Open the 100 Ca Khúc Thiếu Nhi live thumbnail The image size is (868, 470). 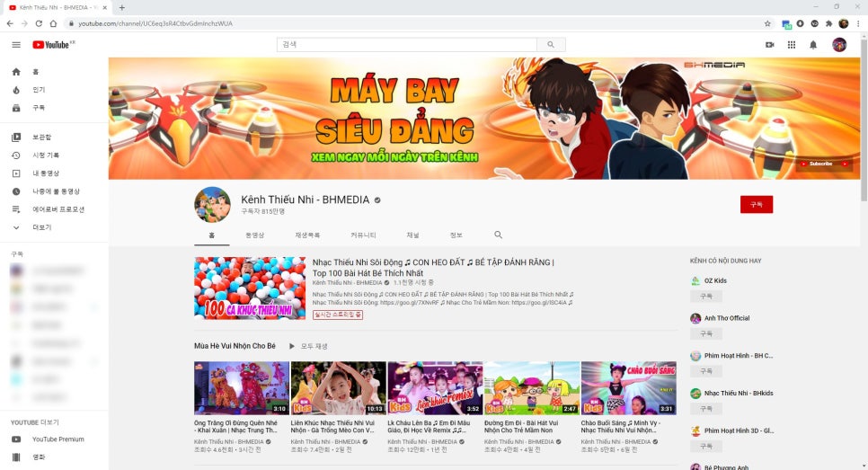pyautogui.click(x=250, y=288)
